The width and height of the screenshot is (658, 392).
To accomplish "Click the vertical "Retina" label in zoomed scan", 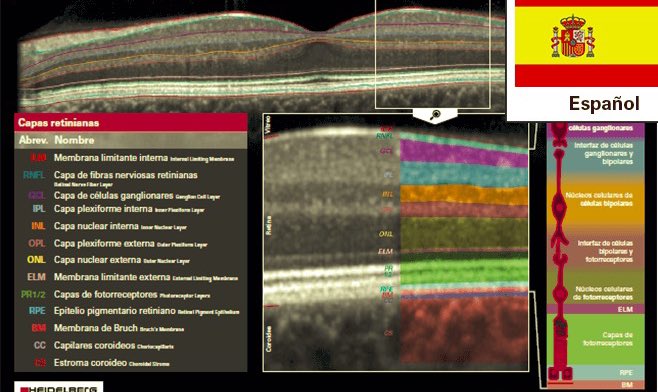I will 269,225.
